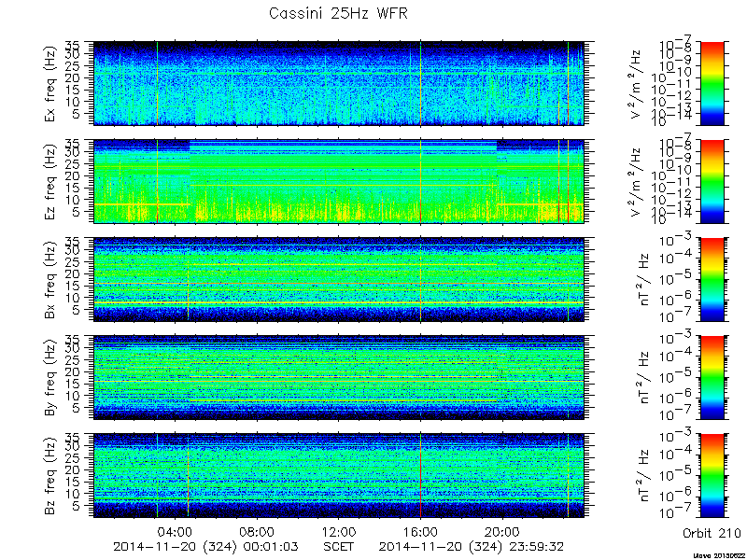
Task: Click the 04:00 time axis label
Action: 176,532
